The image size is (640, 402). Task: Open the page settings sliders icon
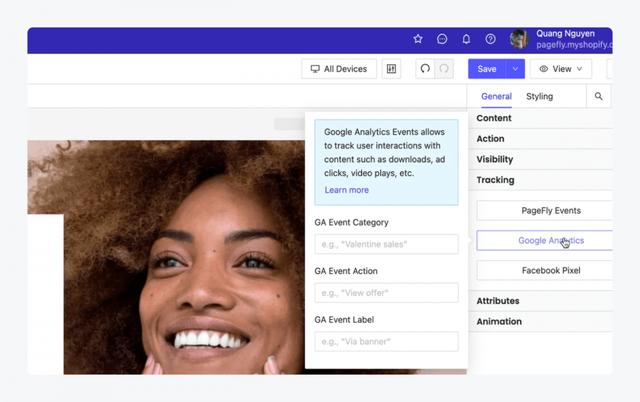392,69
